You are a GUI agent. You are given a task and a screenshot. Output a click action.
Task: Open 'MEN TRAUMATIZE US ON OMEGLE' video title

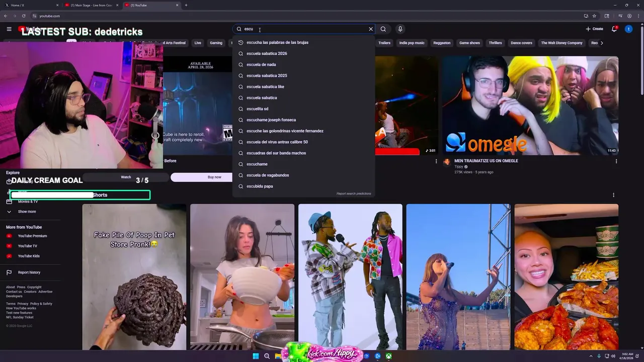pos(486,161)
